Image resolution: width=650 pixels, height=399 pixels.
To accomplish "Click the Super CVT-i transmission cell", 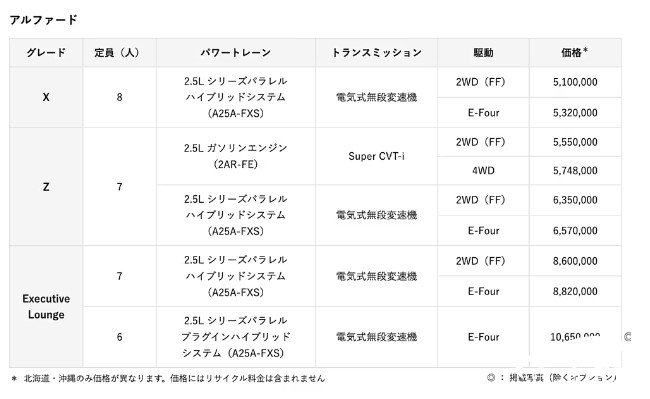I will (x=376, y=156).
